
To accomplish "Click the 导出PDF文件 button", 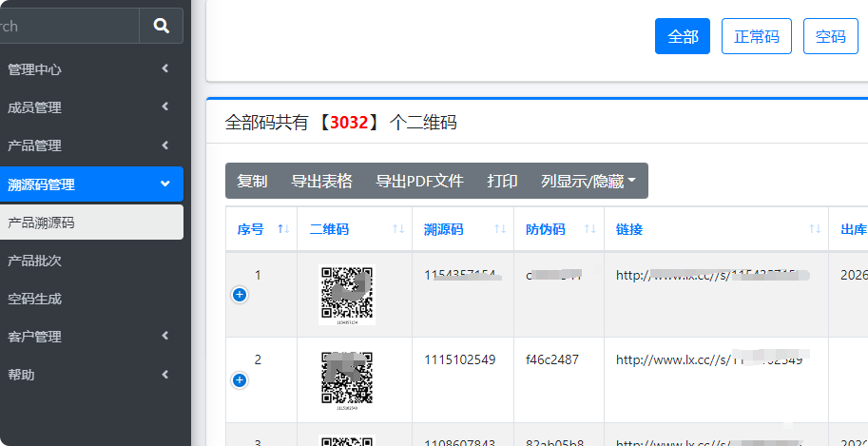I will click(x=419, y=181).
